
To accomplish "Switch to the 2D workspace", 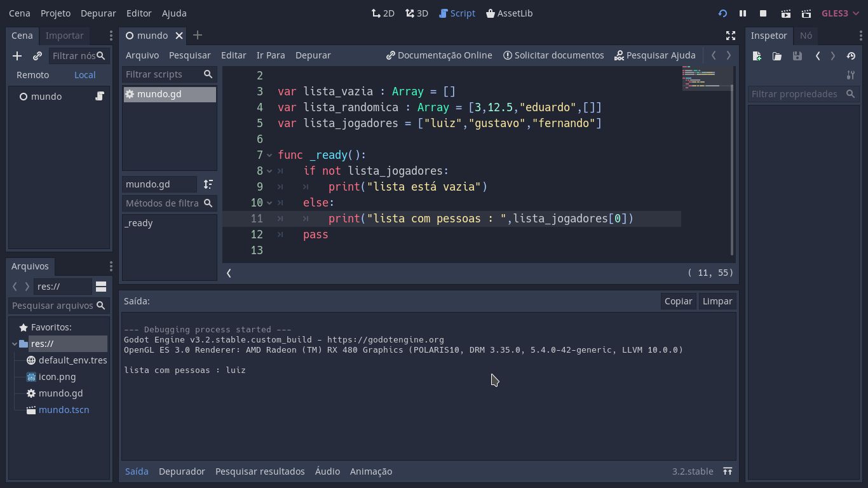I will [x=383, y=13].
